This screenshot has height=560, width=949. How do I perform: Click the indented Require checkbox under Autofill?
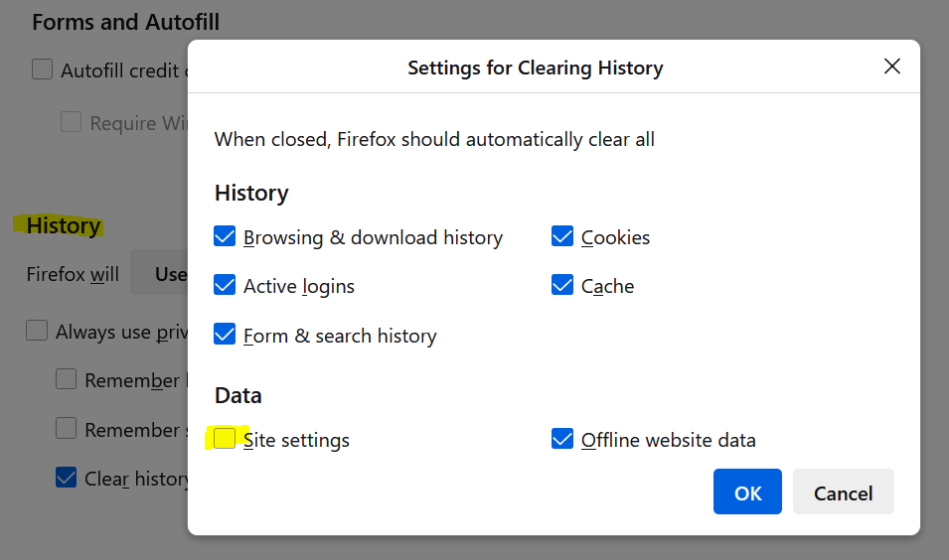tap(71, 122)
